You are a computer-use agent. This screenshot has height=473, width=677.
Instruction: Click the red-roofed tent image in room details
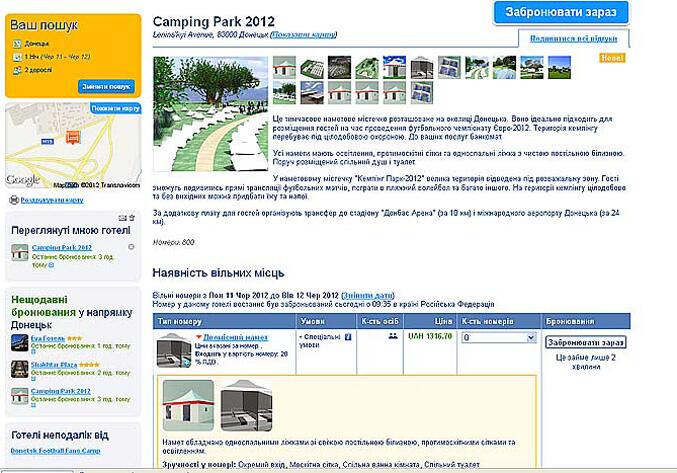tap(188, 405)
